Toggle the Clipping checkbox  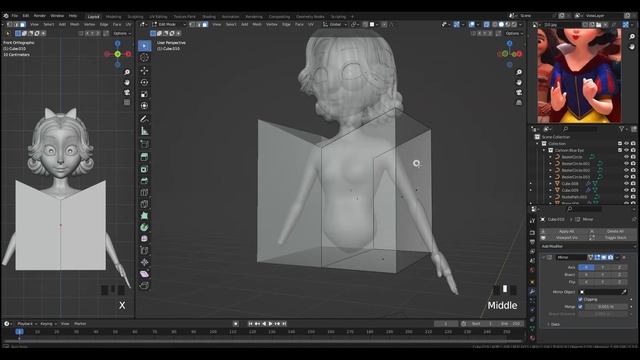(x=580, y=299)
